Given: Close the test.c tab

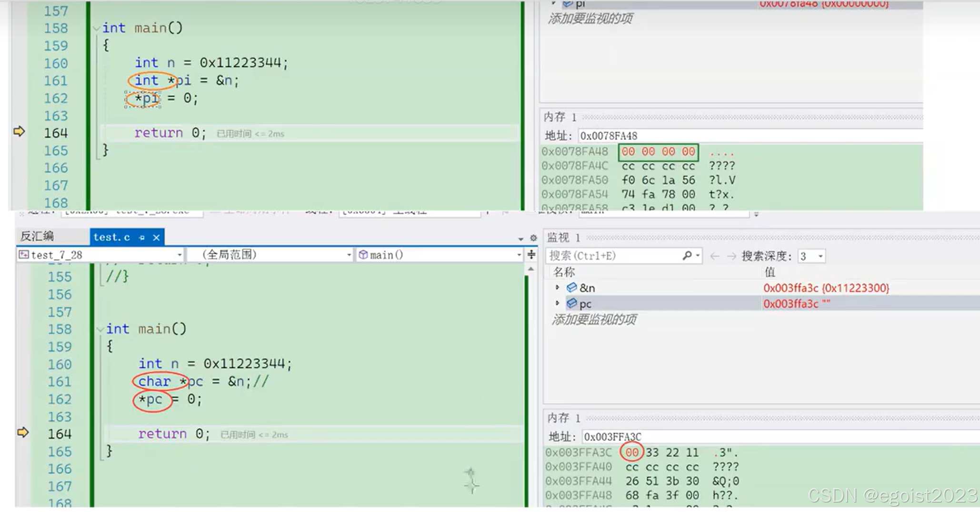Looking at the screenshot, I should coord(156,237).
